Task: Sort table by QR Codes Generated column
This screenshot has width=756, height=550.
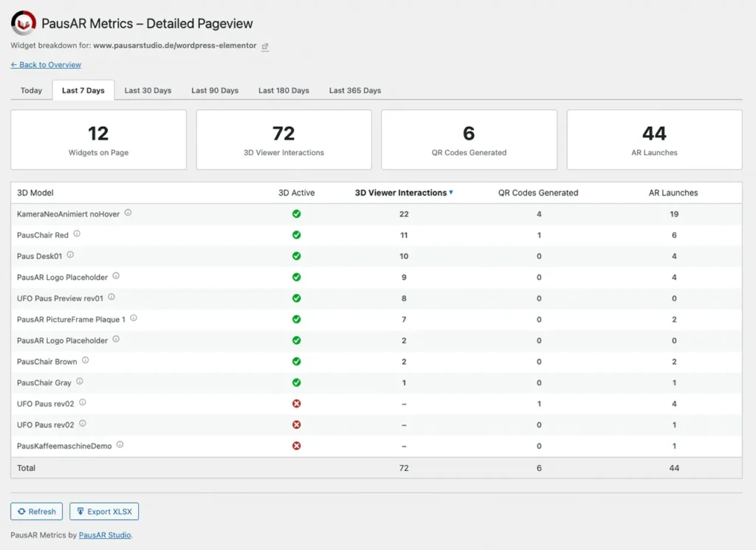Action: (538, 193)
